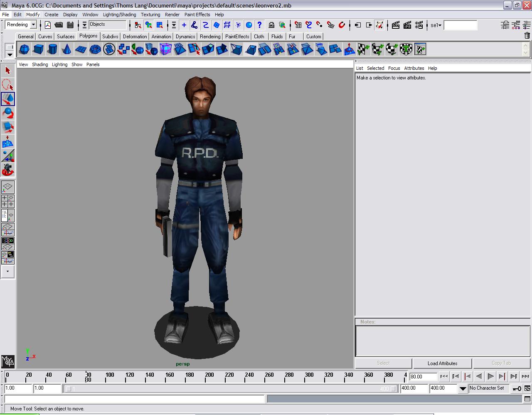
Task: Toggle the auto keyframe button
Action: pos(517,388)
